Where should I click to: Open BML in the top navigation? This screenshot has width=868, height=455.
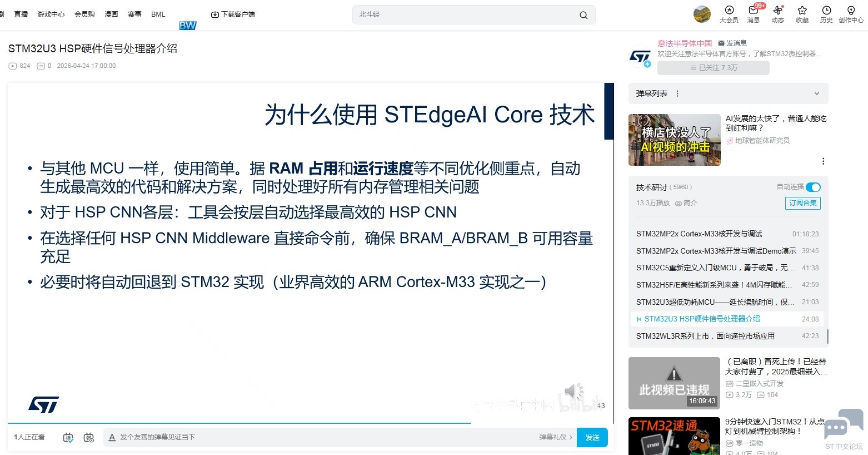(158, 14)
